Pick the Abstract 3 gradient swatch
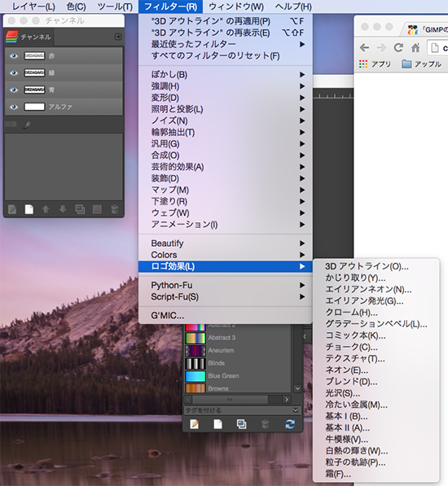Screen dimensions: 448x486 pos(195,338)
